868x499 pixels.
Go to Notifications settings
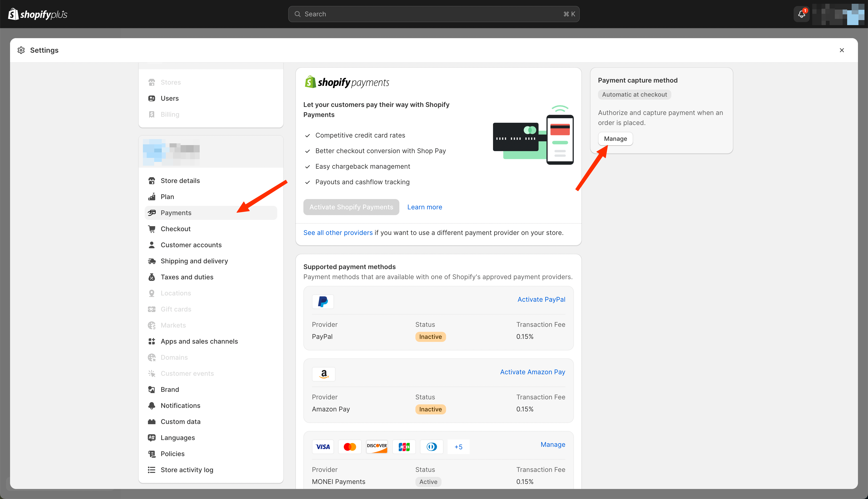(x=211, y=406)
